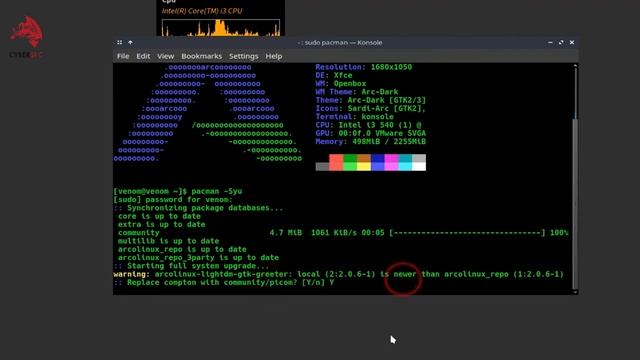Click the keep-above arrow icon in title bar
The image size is (640, 360).
(130, 42)
